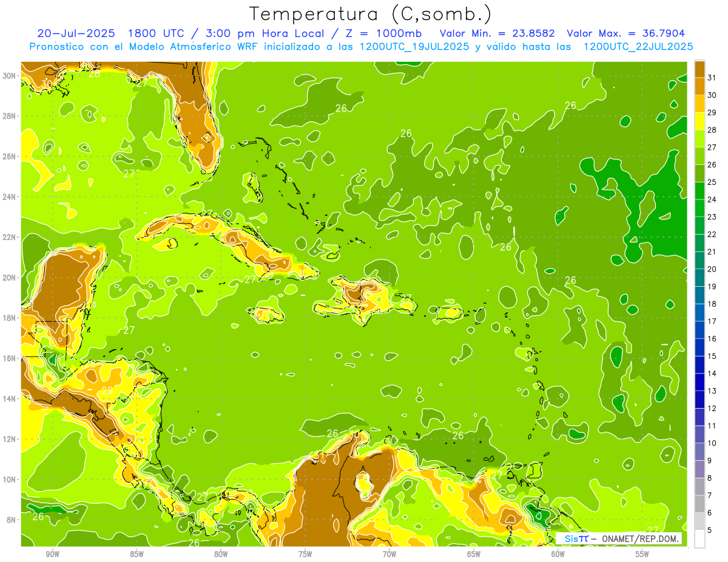Click the '9' color scale label
The image size is (728, 562).
(710, 460)
